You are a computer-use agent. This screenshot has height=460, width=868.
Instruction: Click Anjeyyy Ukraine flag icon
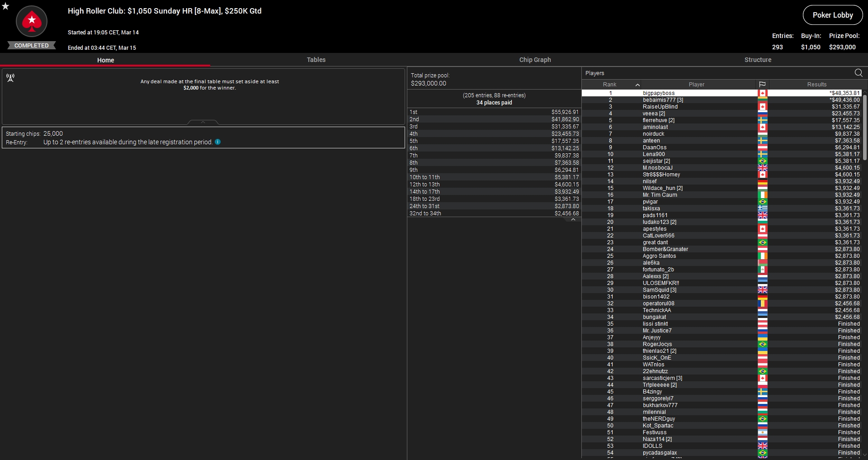(763, 337)
